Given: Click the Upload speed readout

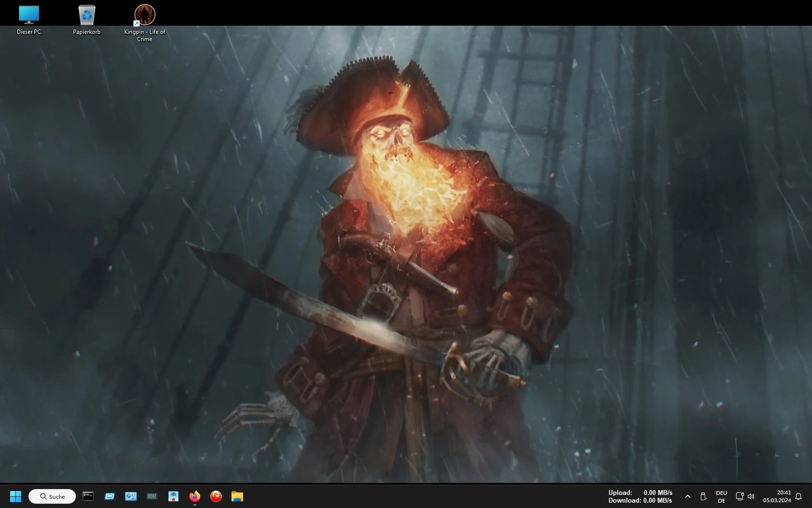Looking at the screenshot, I should coord(640,493).
